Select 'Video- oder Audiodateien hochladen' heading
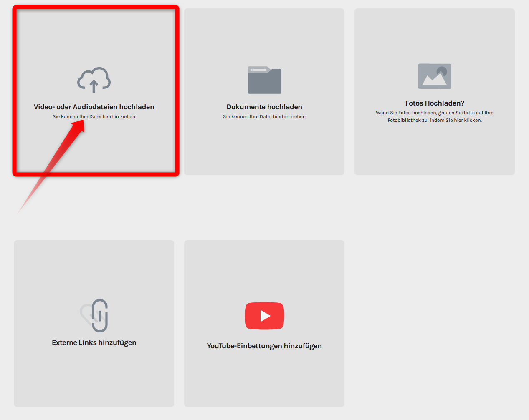The width and height of the screenshot is (529, 420). [94, 107]
